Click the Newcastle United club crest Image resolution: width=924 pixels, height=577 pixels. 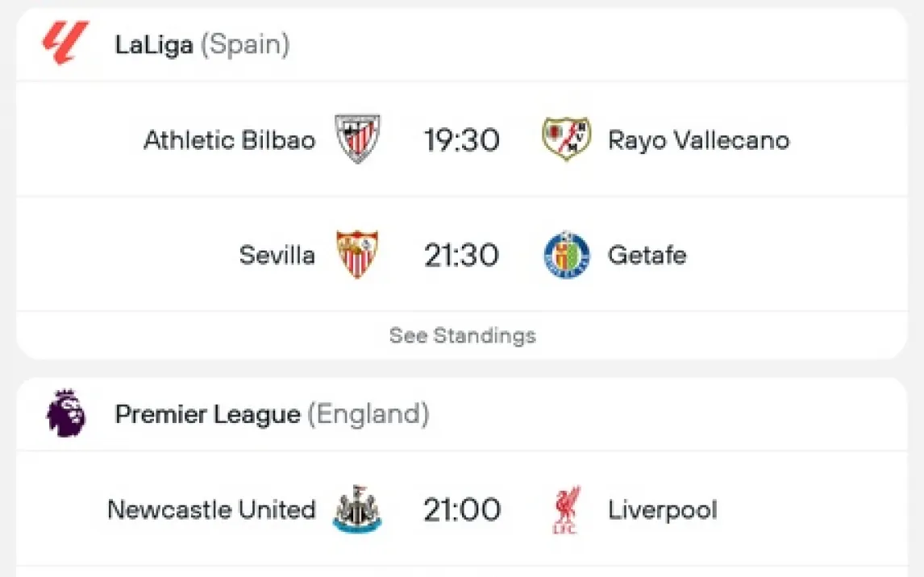pyautogui.click(x=357, y=509)
